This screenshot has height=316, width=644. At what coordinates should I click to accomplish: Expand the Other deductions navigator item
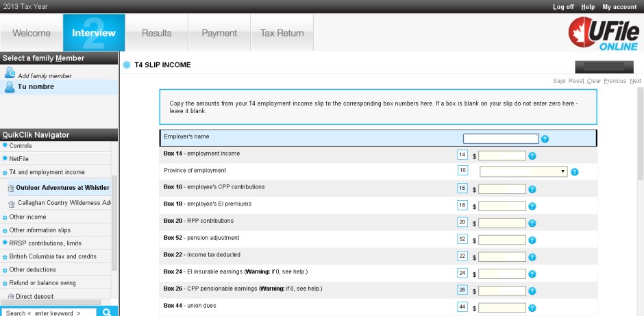click(5, 270)
